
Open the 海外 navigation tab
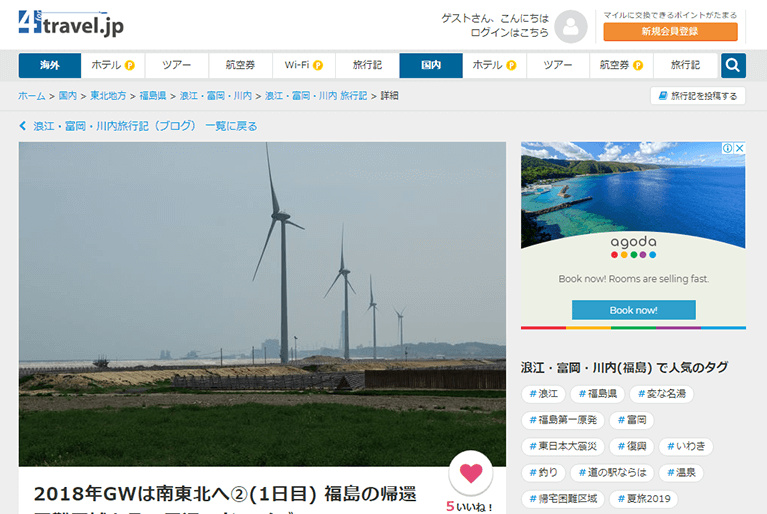(49, 65)
